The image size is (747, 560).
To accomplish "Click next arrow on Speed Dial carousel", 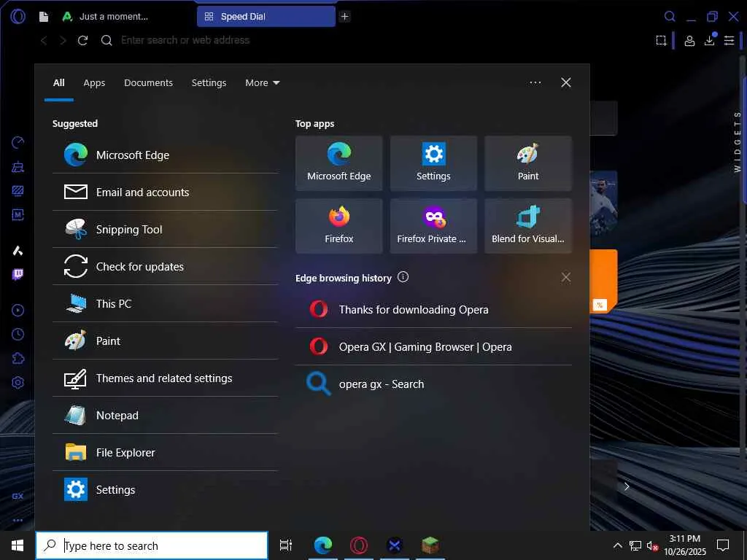I will tap(627, 486).
